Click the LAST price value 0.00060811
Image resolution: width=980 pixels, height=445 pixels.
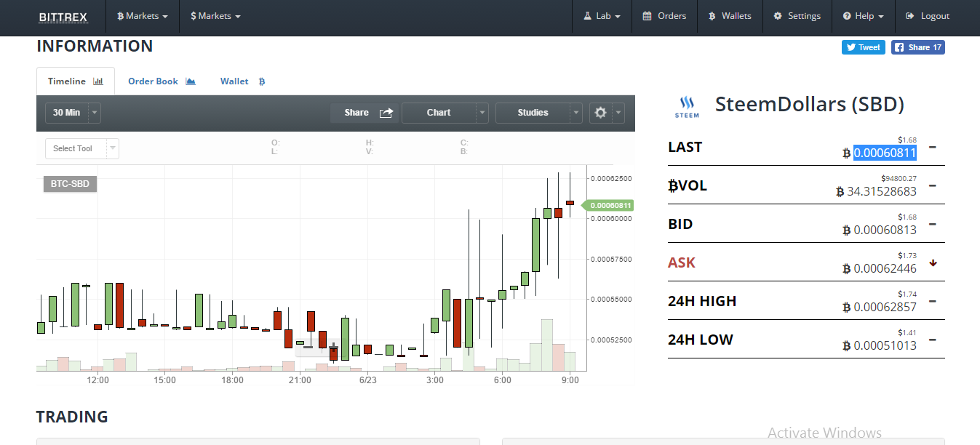[885, 153]
